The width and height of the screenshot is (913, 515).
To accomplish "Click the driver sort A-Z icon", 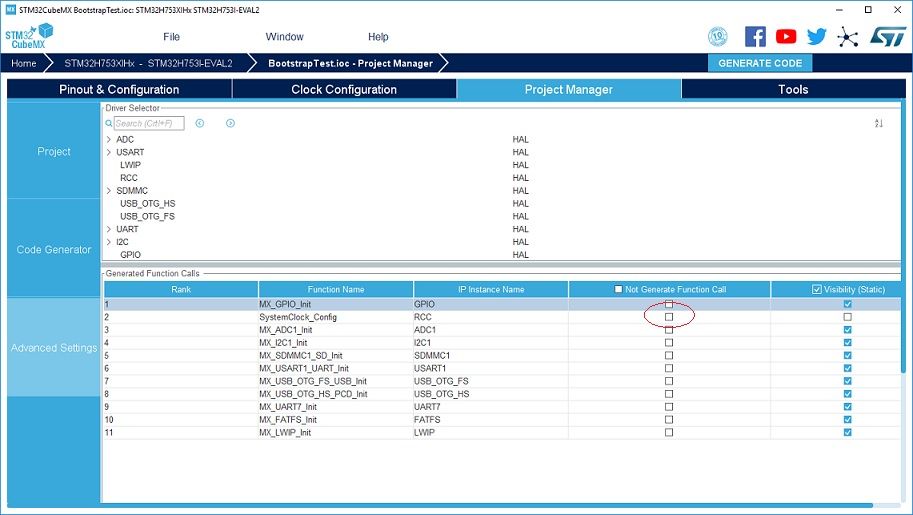I will point(879,123).
